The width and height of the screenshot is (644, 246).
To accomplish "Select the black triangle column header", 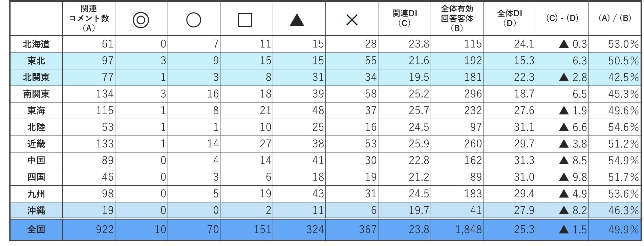I will [x=297, y=20].
